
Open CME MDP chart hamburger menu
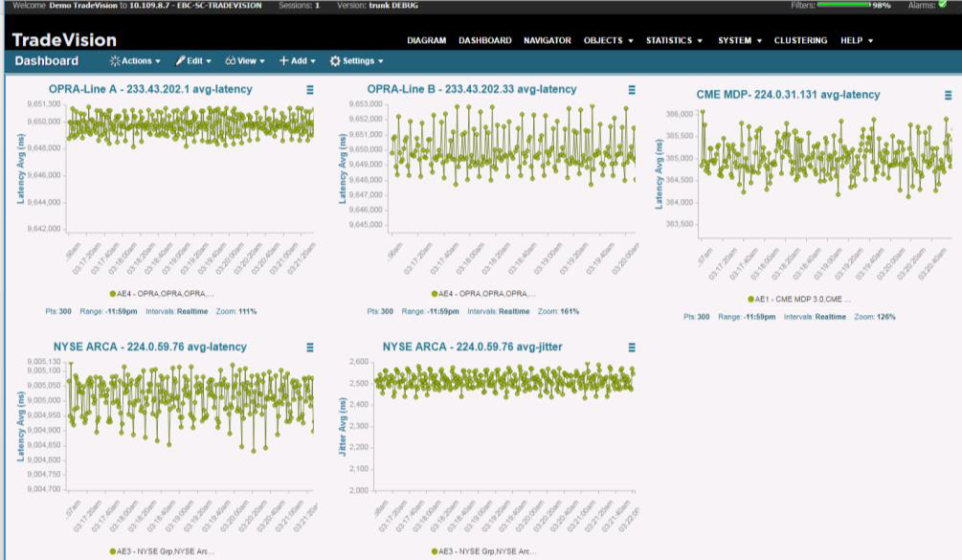(949, 95)
